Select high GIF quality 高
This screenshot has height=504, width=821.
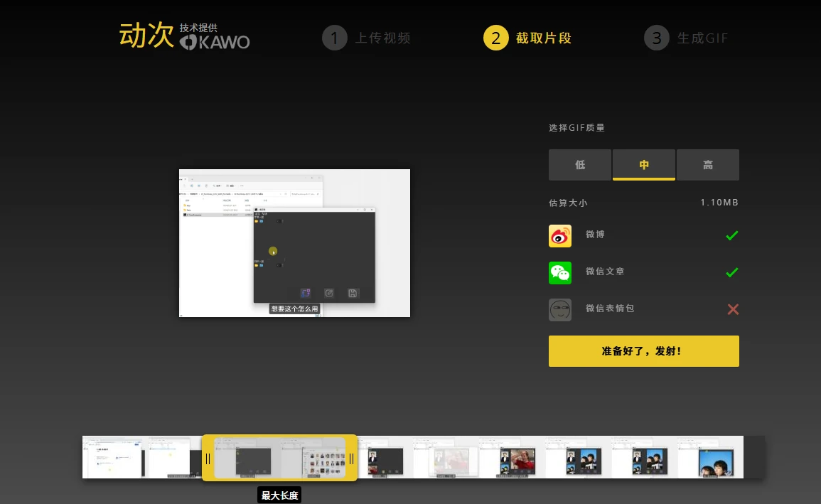pos(708,165)
